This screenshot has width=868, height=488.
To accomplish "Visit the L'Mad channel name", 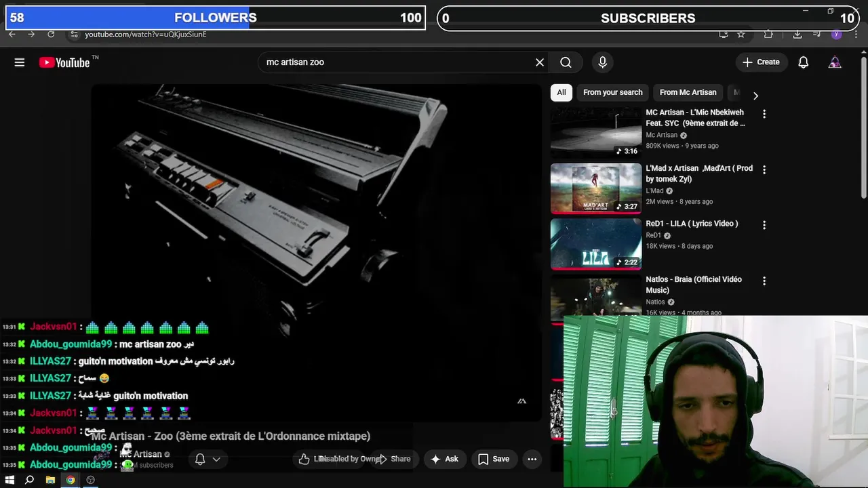I will pos(654,191).
